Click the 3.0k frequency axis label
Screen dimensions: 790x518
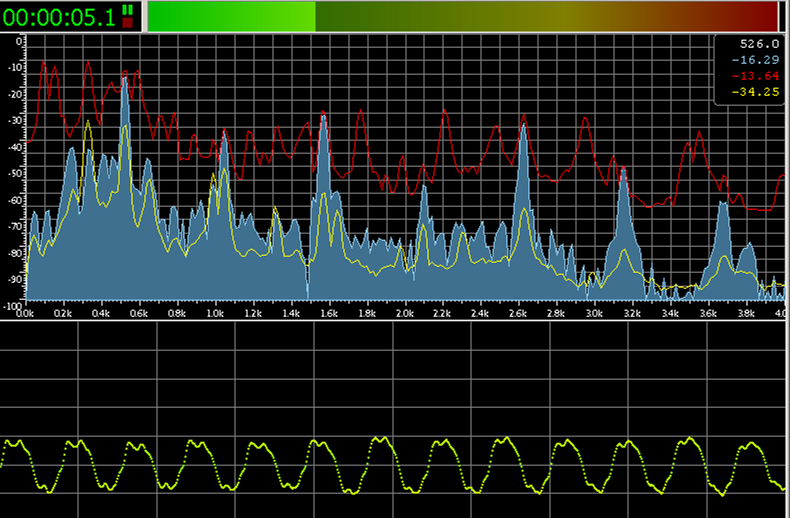[x=594, y=313]
